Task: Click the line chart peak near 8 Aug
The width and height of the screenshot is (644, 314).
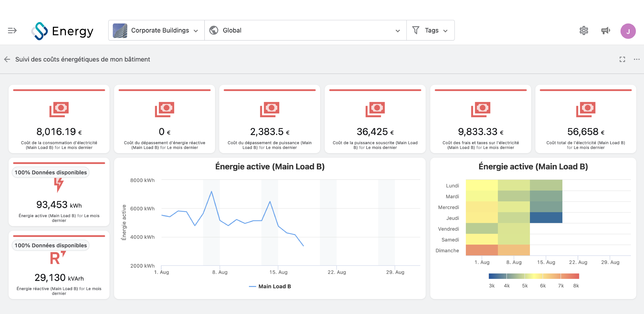Action: pyautogui.click(x=211, y=191)
